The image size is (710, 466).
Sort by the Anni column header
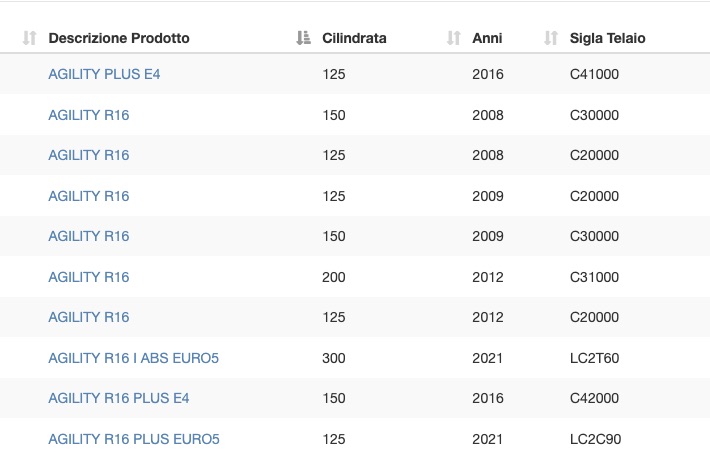487,38
